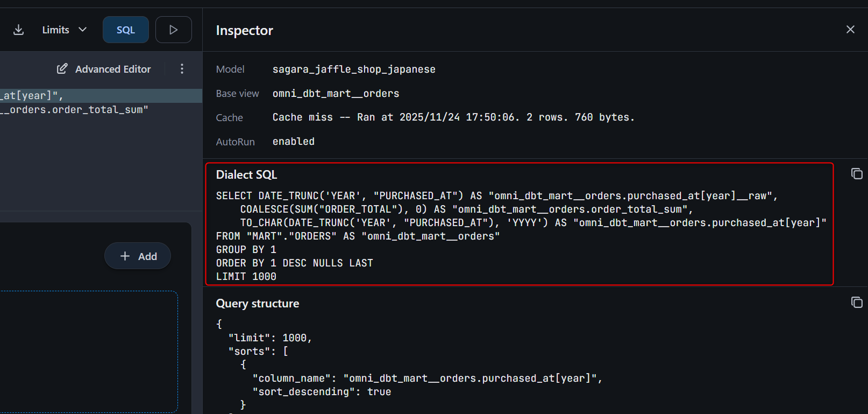Select the highlighted _at[year] editor line
Screen dimensions: 868x414
point(32,96)
